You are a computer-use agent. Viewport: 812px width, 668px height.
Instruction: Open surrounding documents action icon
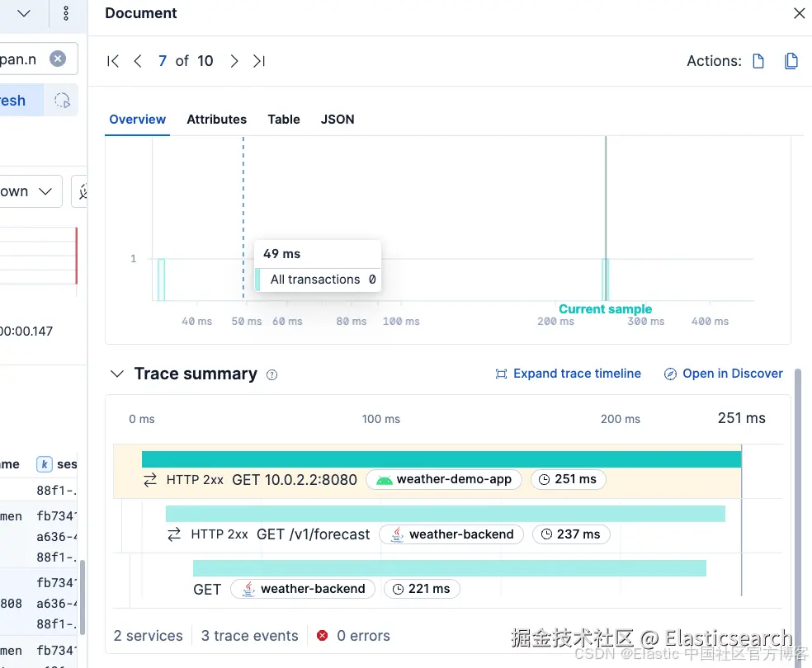(791, 61)
